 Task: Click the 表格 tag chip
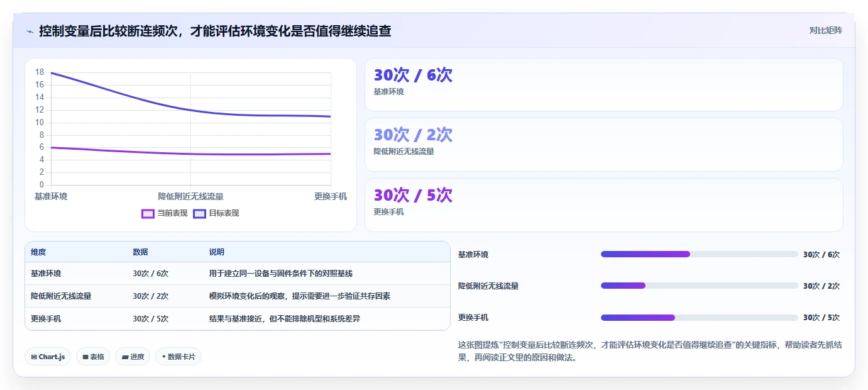pos(93,357)
